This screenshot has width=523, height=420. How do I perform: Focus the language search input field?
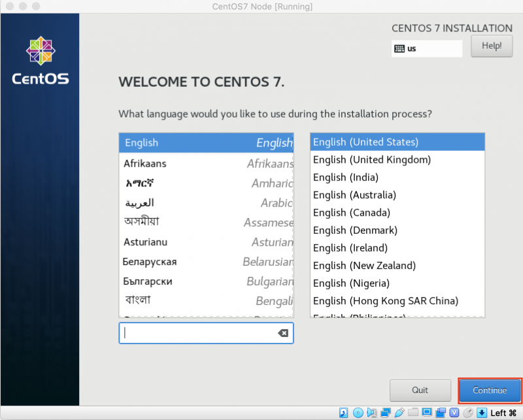click(x=206, y=333)
